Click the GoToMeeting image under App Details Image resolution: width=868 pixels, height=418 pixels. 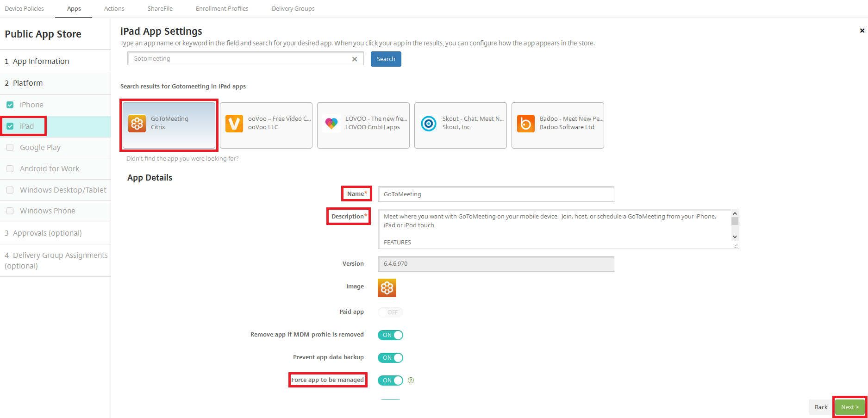(x=387, y=288)
